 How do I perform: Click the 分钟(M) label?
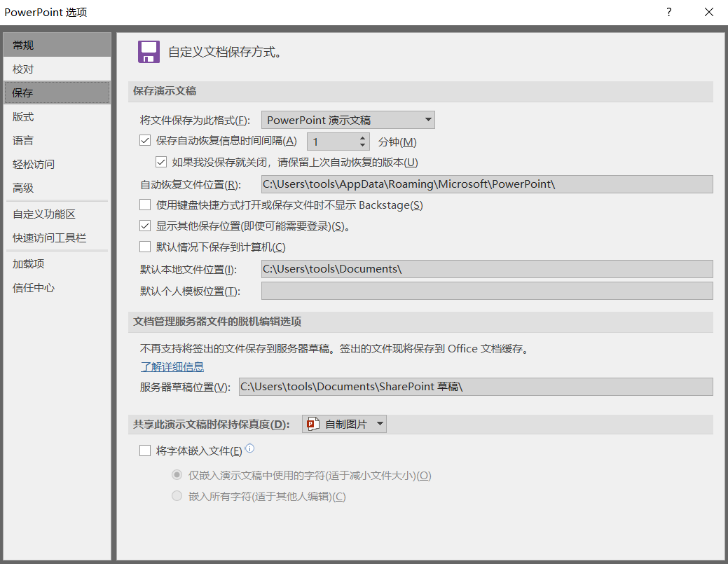coord(397,142)
